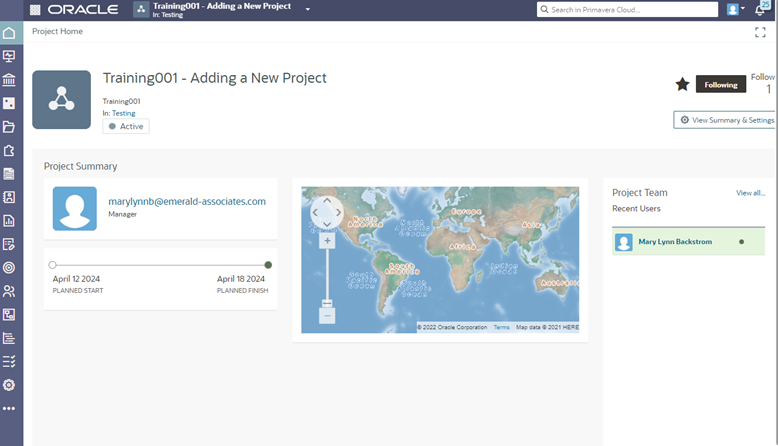The height and width of the screenshot is (446, 778).
Task: Expand the three-dots more menu in sidebar
Action: coord(9,409)
